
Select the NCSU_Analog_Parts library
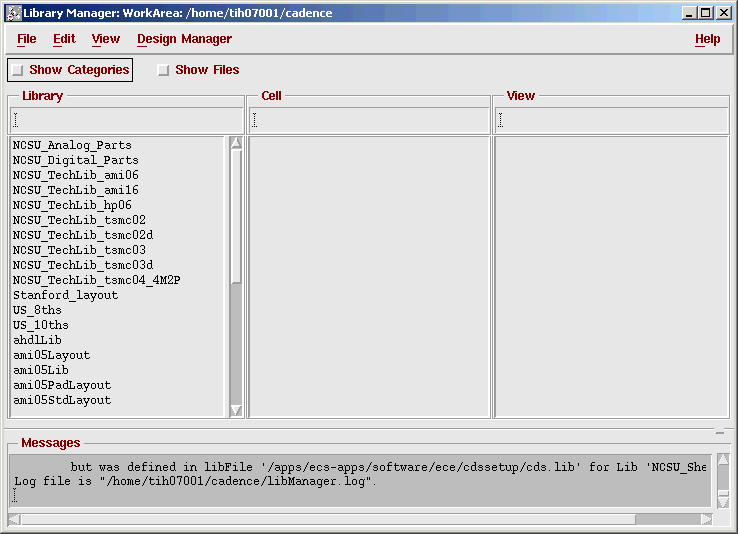pos(72,145)
